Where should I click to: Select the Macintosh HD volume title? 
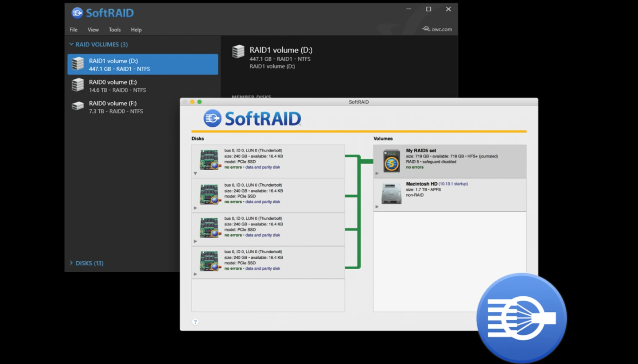point(421,183)
